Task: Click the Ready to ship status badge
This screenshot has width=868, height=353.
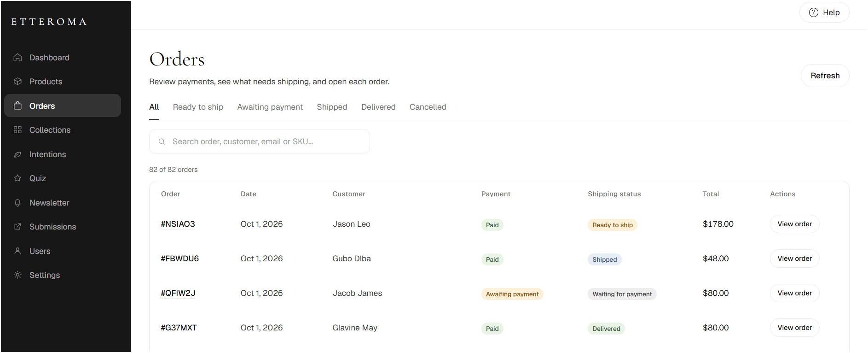Action: pyautogui.click(x=613, y=225)
